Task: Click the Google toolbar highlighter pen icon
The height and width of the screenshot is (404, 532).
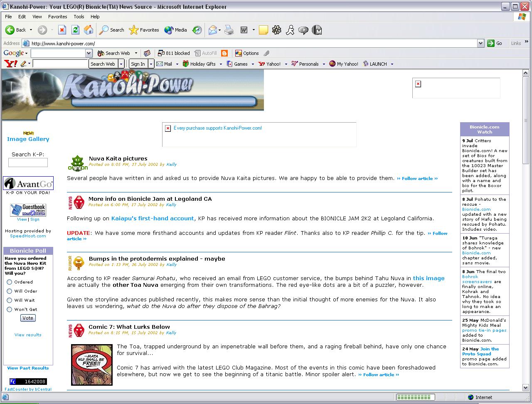Action: (x=266, y=53)
